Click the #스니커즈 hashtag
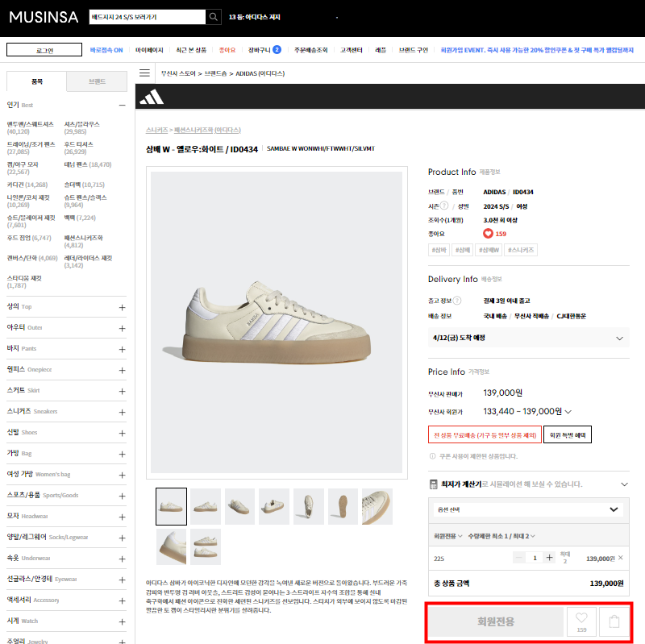This screenshot has height=644, width=645. [x=521, y=250]
